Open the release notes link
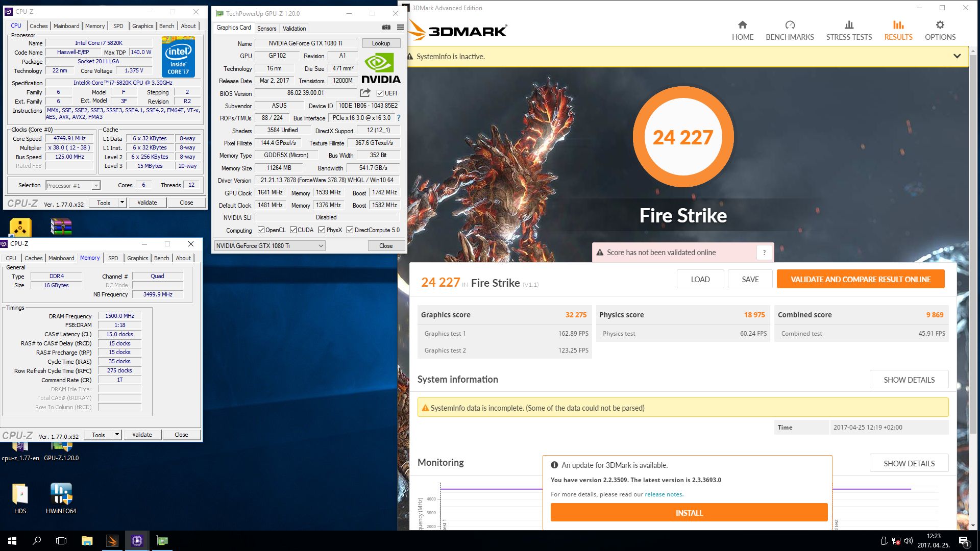The height and width of the screenshot is (551, 980). (664, 494)
